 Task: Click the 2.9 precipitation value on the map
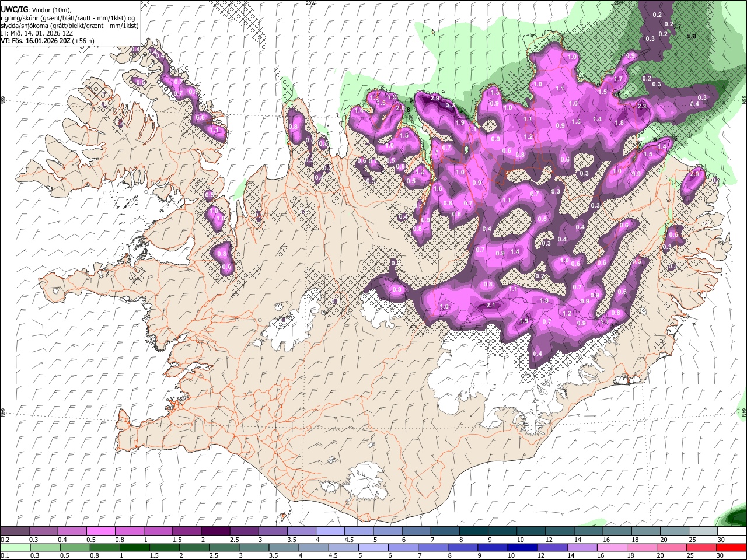(434, 99)
